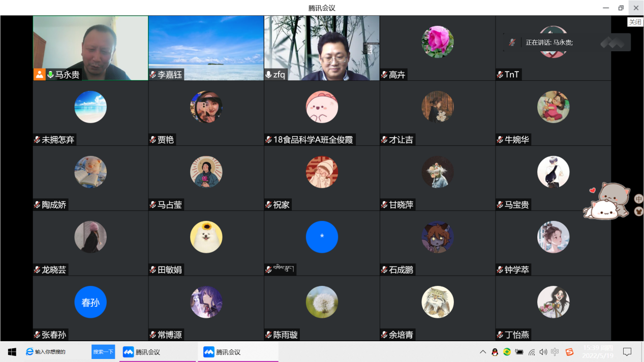Viewport: 644px width, 362px height.
Task: Select the blue asterisk avatar tile
Action: 322,237
